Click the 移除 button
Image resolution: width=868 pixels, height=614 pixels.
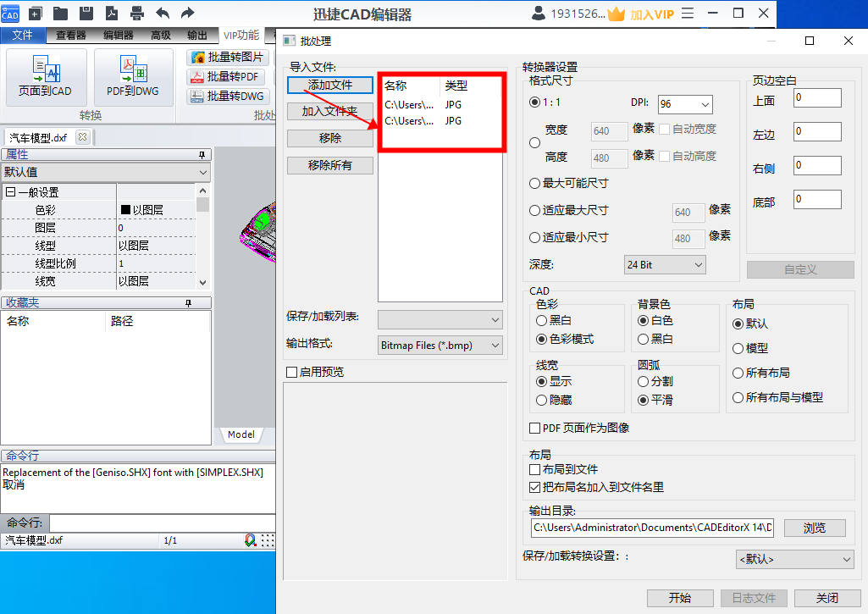coord(330,138)
